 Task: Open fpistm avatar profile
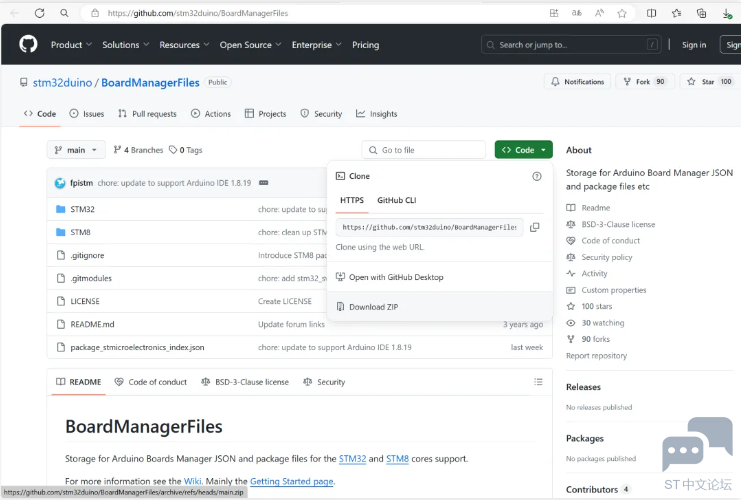60,183
